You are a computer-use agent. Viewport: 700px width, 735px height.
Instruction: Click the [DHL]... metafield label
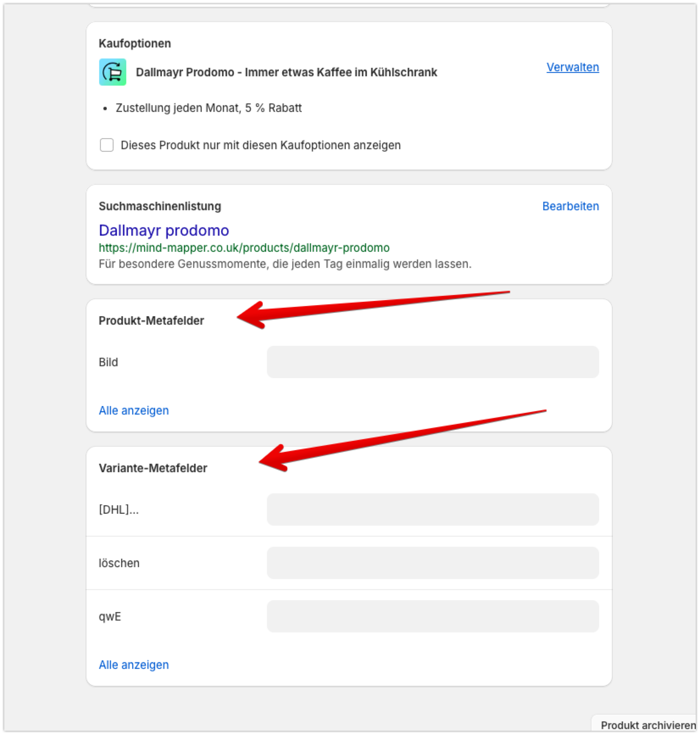[x=119, y=510]
